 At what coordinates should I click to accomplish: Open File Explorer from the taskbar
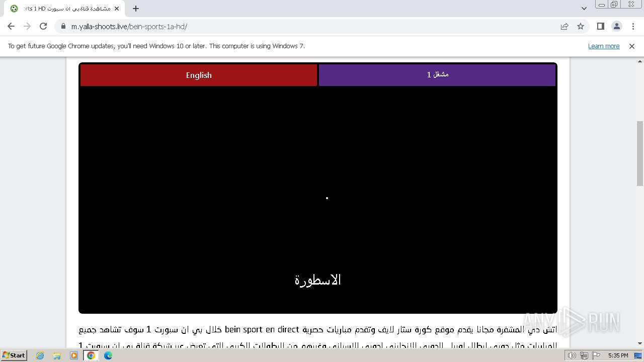(57, 355)
